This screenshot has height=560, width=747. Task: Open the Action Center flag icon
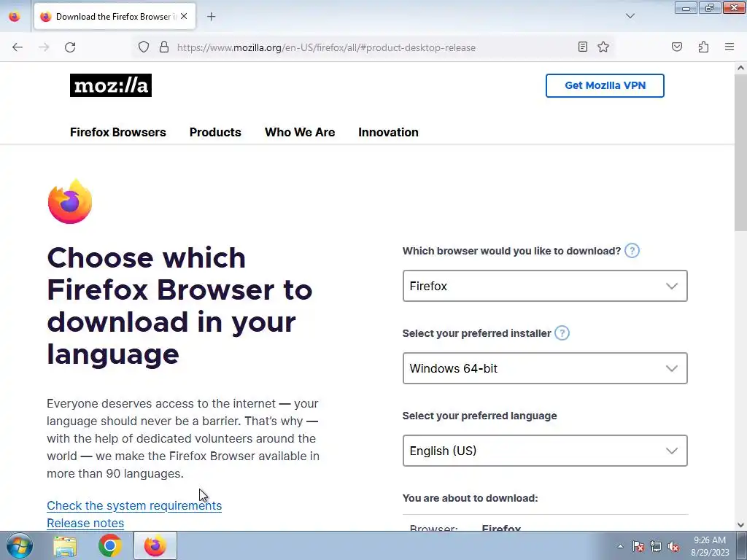(x=638, y=546)
